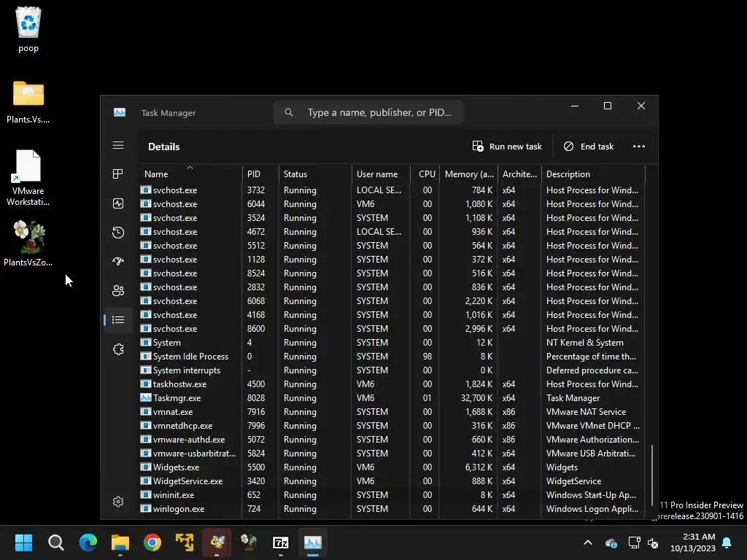
Task: Click the Run new task button
Action: (507, 146)
